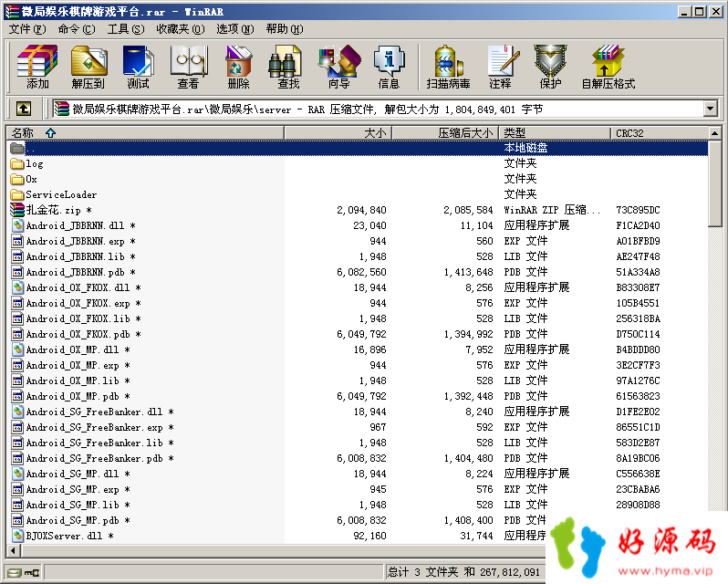
Task: Open the Favorites (收藏夹) menu
Action: pos(180,29)
